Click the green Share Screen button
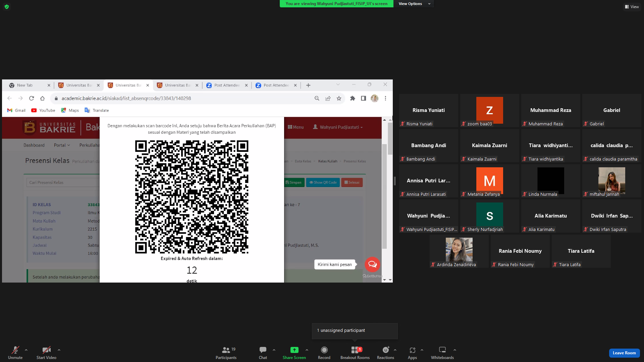This screenshot has height=362, width=644. pyautogui.click(x=294, y=353)
